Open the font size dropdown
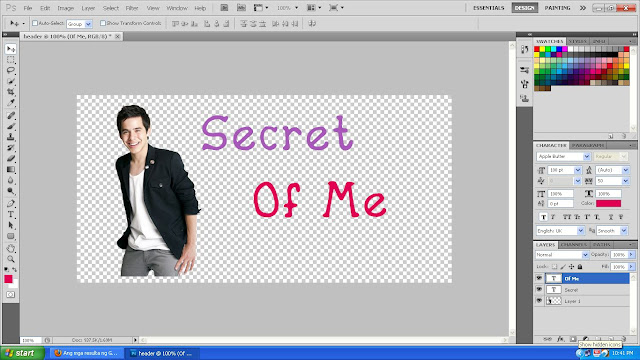The width and height of the screenshot is (640, 360). point(578,170)
